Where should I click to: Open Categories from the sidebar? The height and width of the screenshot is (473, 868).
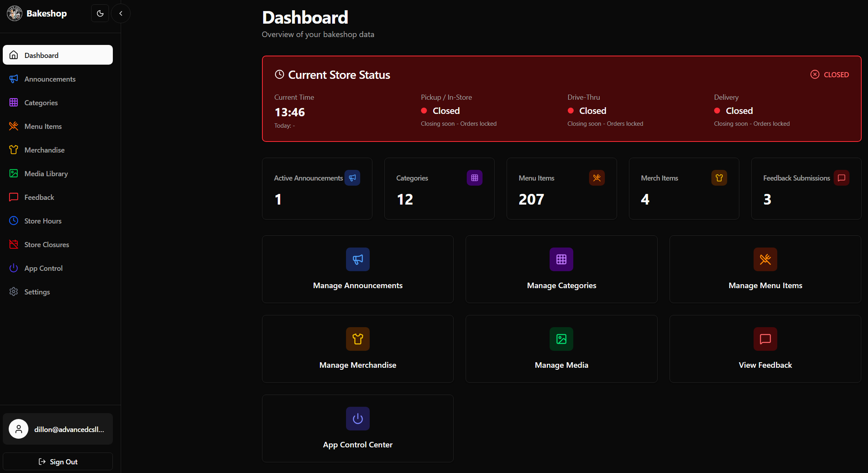[58, 102]
